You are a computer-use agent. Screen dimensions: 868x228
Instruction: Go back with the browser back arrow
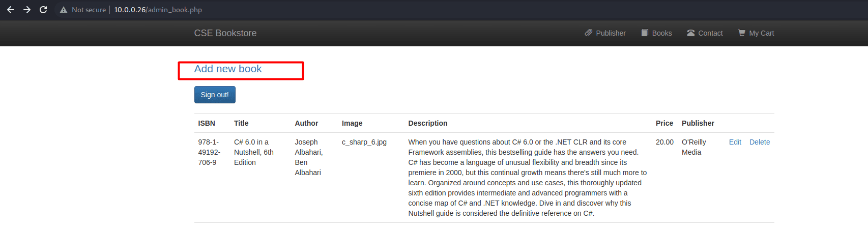[x=11, y=10]
